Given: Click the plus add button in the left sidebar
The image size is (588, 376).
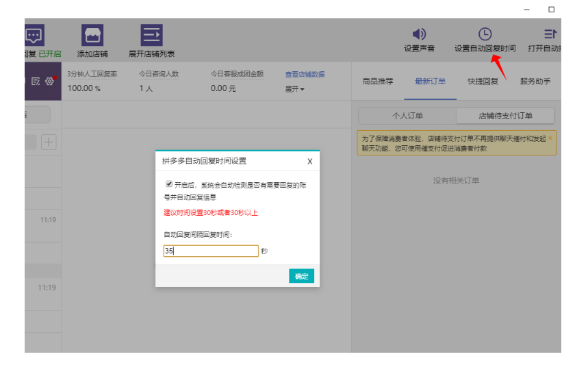Looking at the screenshot, I should coord(49,142).
